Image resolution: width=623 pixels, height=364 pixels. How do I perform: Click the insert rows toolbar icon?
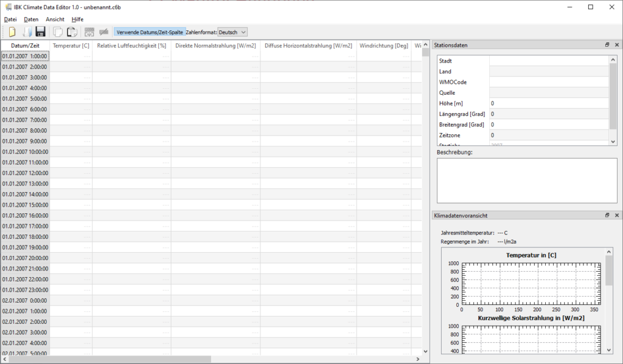coord(89,32)
